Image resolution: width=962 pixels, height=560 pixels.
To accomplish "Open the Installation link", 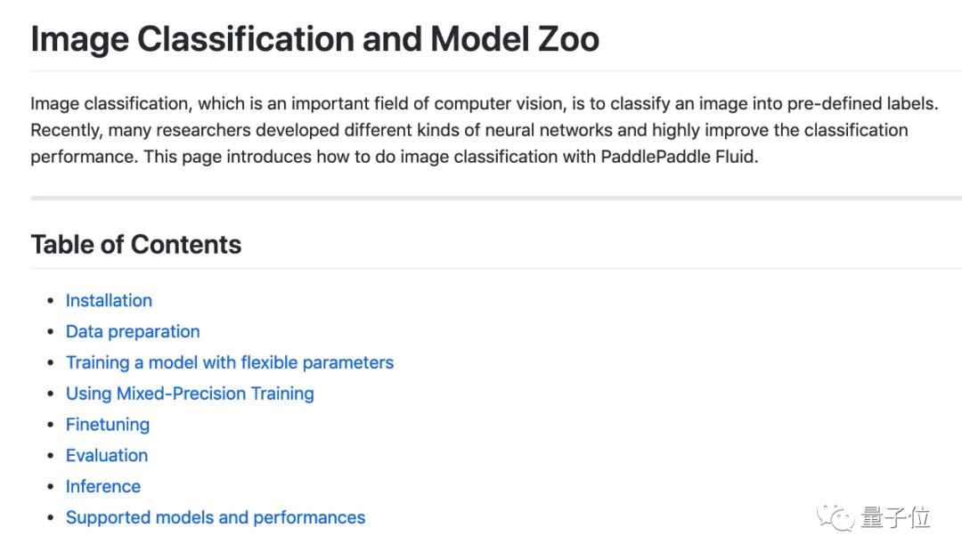I will tap(109, 301).
